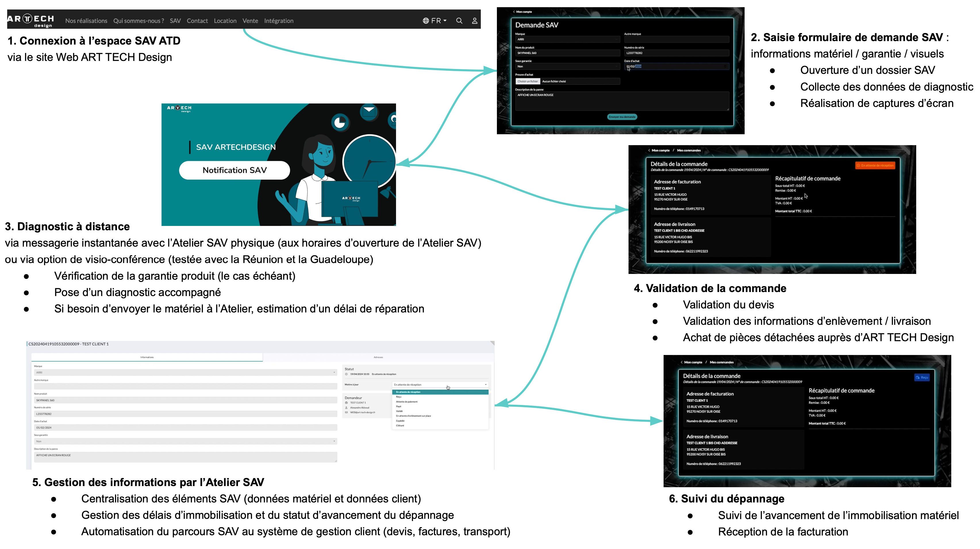980x549 pixels.
Task: Open the SAV navbar menu item
Action: click(175, 20)
